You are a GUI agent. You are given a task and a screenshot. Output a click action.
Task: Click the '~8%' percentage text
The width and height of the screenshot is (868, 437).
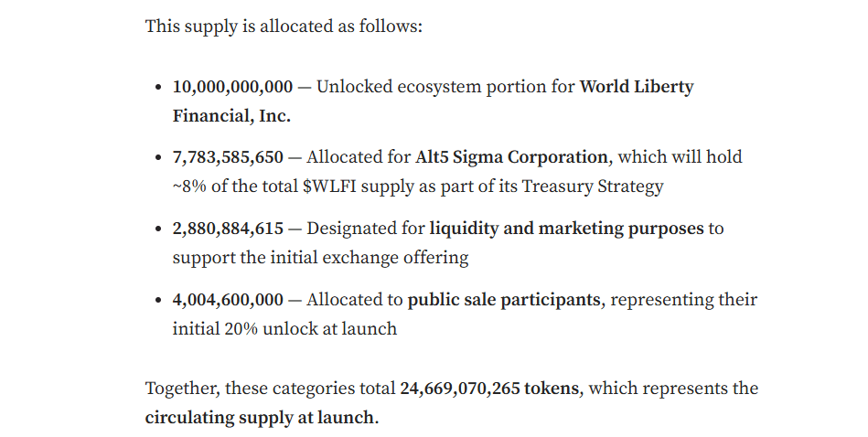(x=189, y=187)
